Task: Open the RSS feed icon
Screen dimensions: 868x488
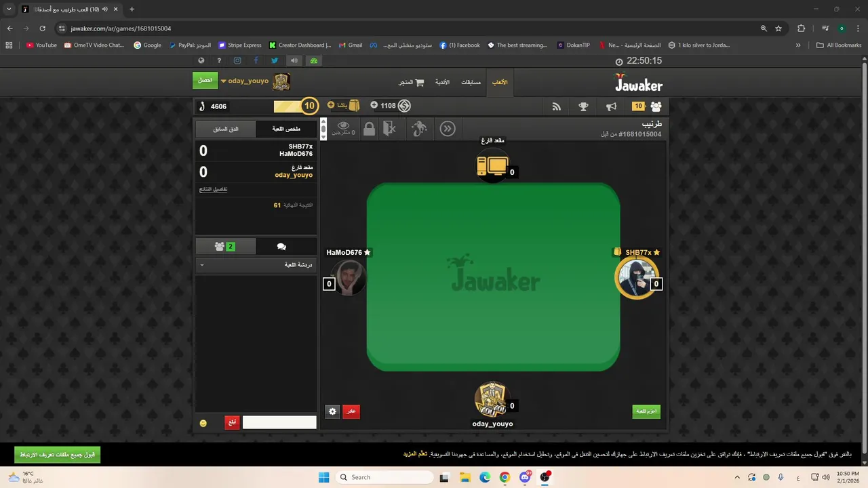Action: [x=557, y=106]
